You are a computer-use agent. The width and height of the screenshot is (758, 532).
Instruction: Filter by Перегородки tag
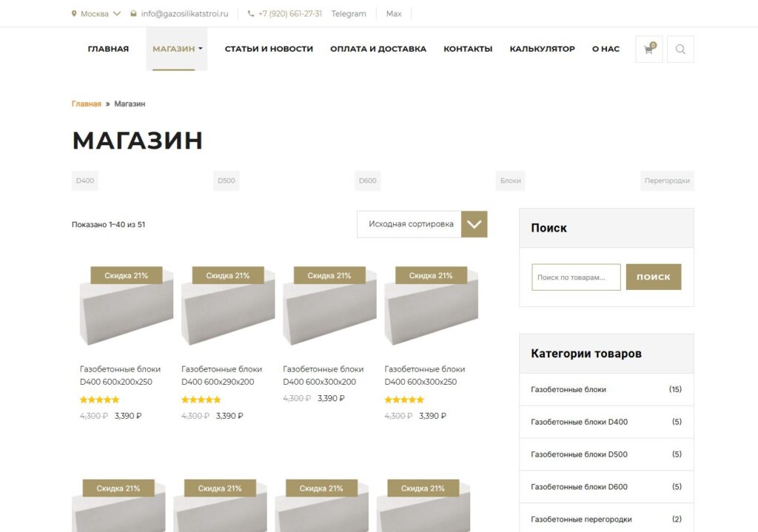[667, 181]
